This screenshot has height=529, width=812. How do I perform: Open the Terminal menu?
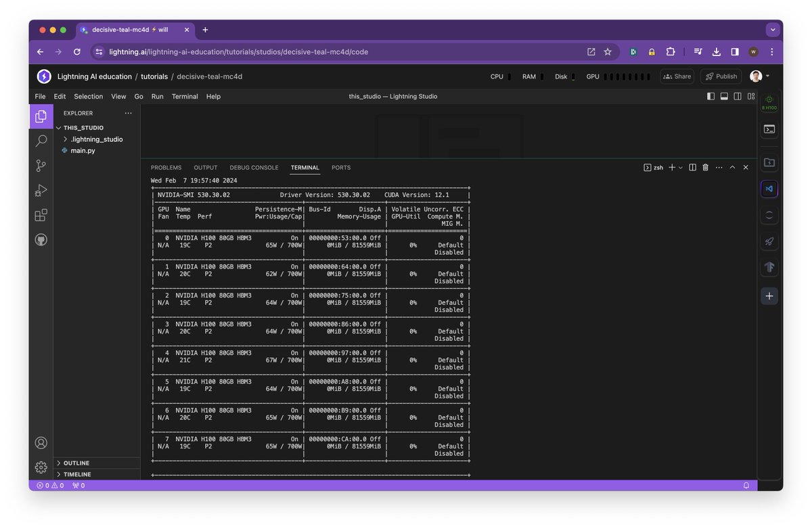(185, 96)
